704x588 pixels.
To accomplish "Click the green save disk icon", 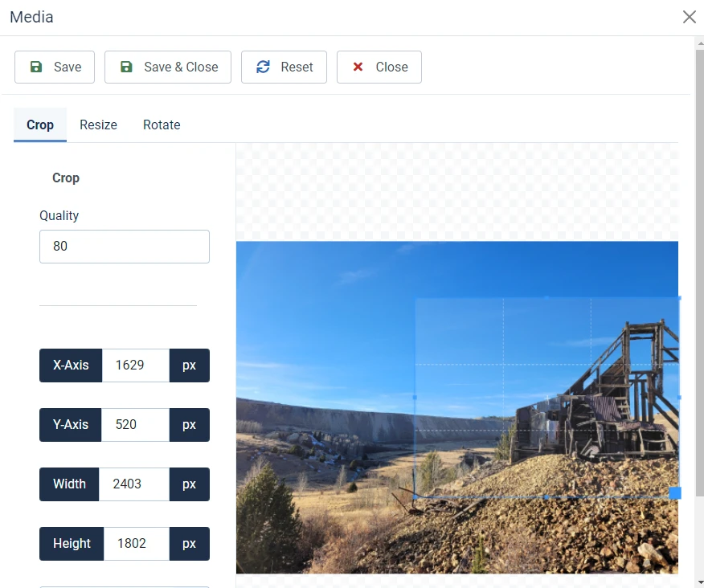I will [x=36, y=67].
